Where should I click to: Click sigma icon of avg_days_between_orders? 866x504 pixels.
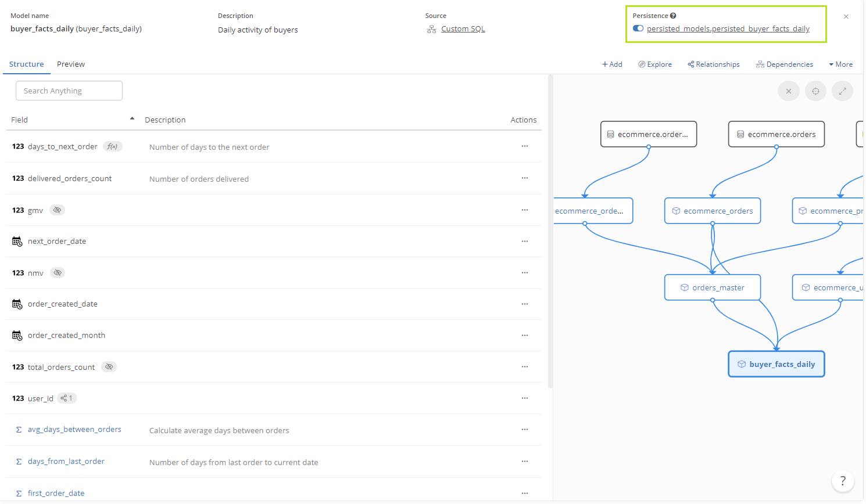19,430
